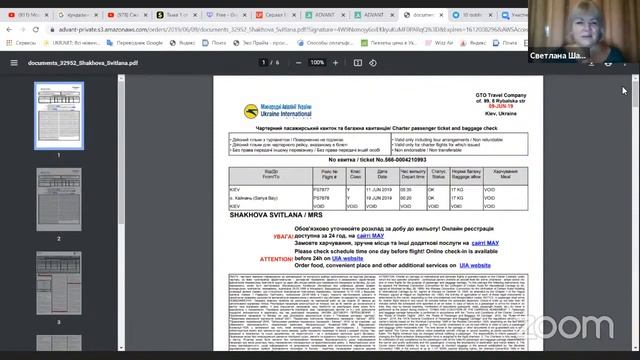Click the red ATTENTION! label
Viewport: 640px width, 360px height.
click(276, 259)
